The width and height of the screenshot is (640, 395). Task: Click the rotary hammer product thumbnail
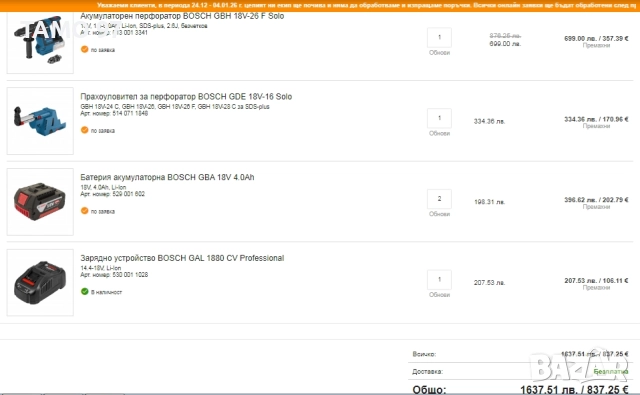click(40, 43)
